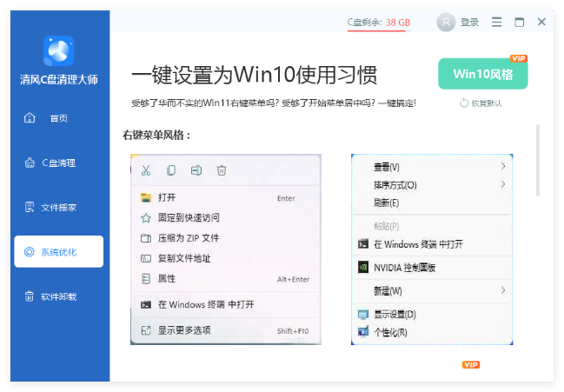The width and height of the screenshot is (564, 392).
Task: Click the user avatar icon
Action: 446,23
